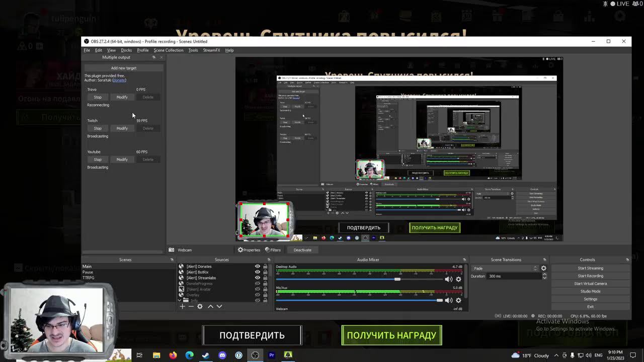Stop the Youtube output
Screen dimensions: 644x362
click(98, 159)
